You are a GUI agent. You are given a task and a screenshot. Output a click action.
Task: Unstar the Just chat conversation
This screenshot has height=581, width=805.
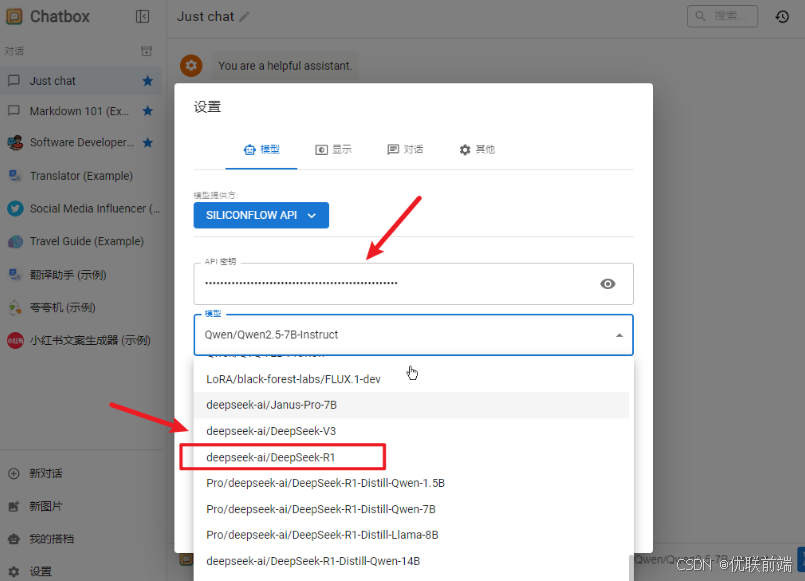coord(148,81)
